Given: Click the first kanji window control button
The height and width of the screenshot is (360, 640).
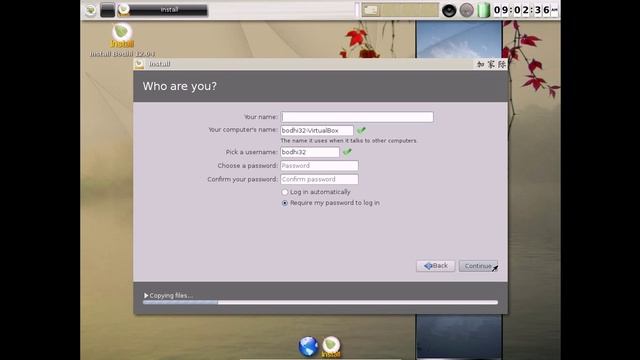Looking at the screenshot, I should coord(480,64).
